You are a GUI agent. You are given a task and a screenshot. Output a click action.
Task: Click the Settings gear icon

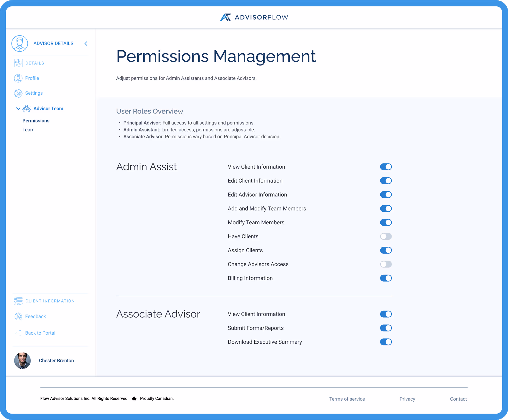[18, 93]
